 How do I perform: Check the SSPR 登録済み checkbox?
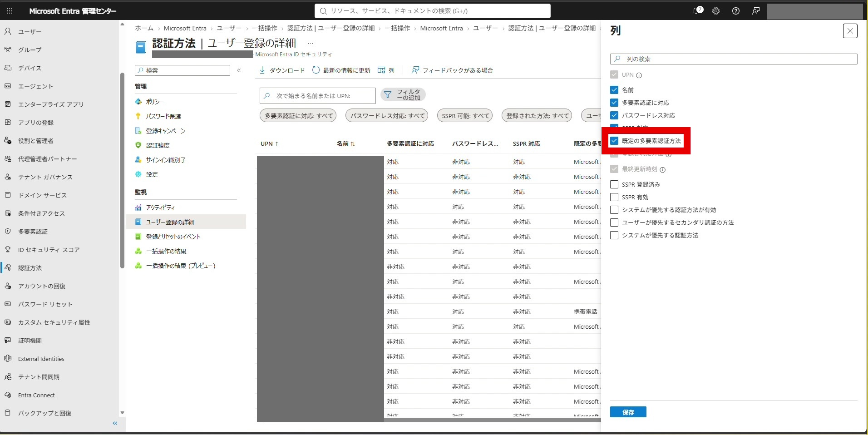coord(614,184)
